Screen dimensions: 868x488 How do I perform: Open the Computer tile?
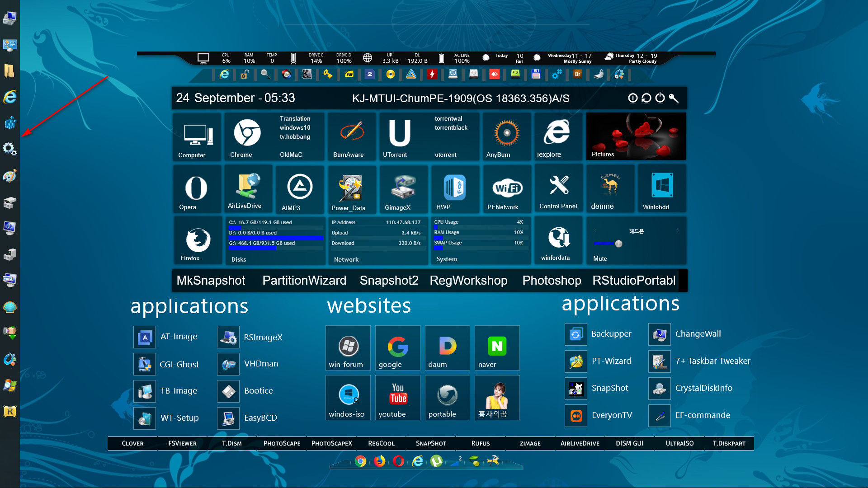click(x=197, y=136)
